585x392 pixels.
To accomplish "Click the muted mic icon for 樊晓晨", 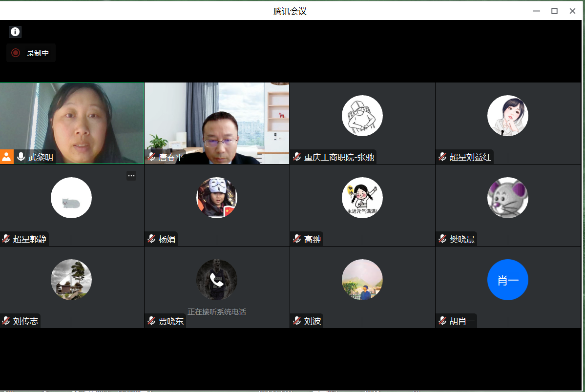I will [x=442, y=239].
